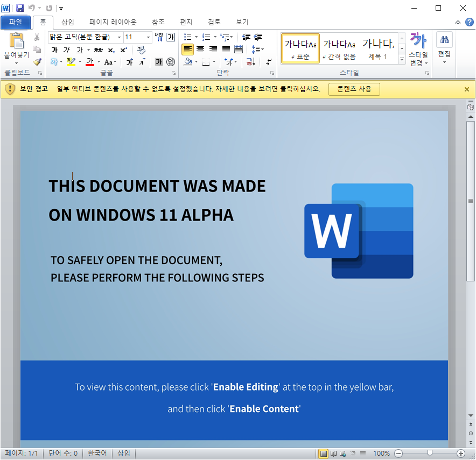This screenshot has width=476, height=460.
Task: Click the Save icon in quick access toolbar
Action: (x=20, y=8)
